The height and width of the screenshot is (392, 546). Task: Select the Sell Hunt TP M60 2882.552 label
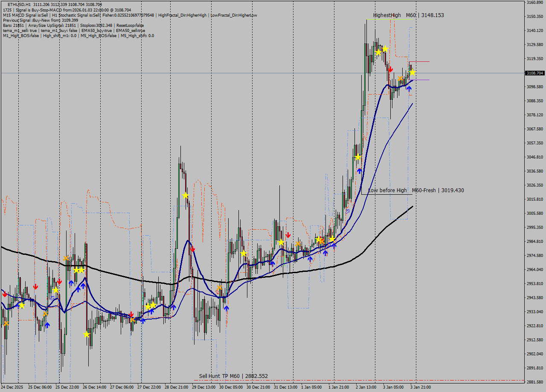233,376
